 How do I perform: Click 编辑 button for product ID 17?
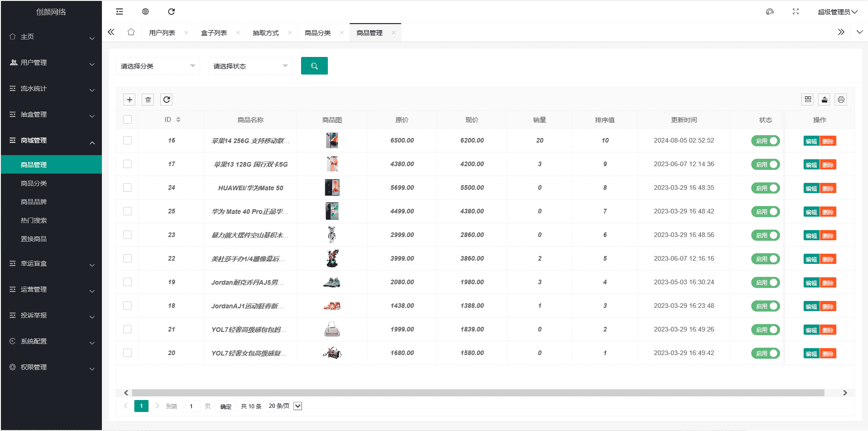click(811, 165)
